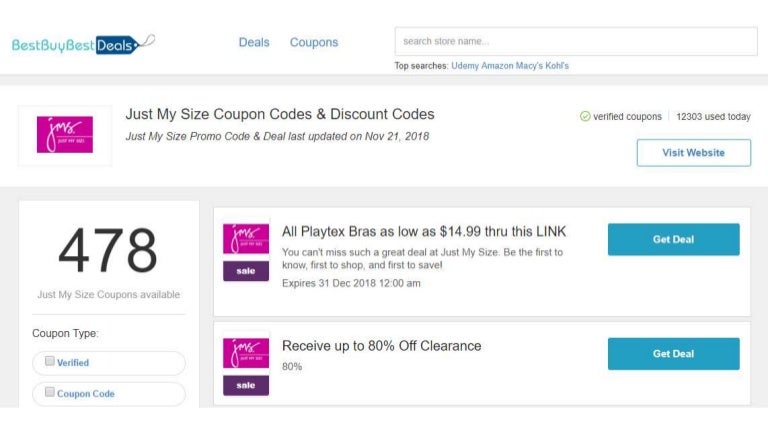Click the sale badge on Playtex Bras deal
This screenshot has height=432, width=768.
pos(246,271)
